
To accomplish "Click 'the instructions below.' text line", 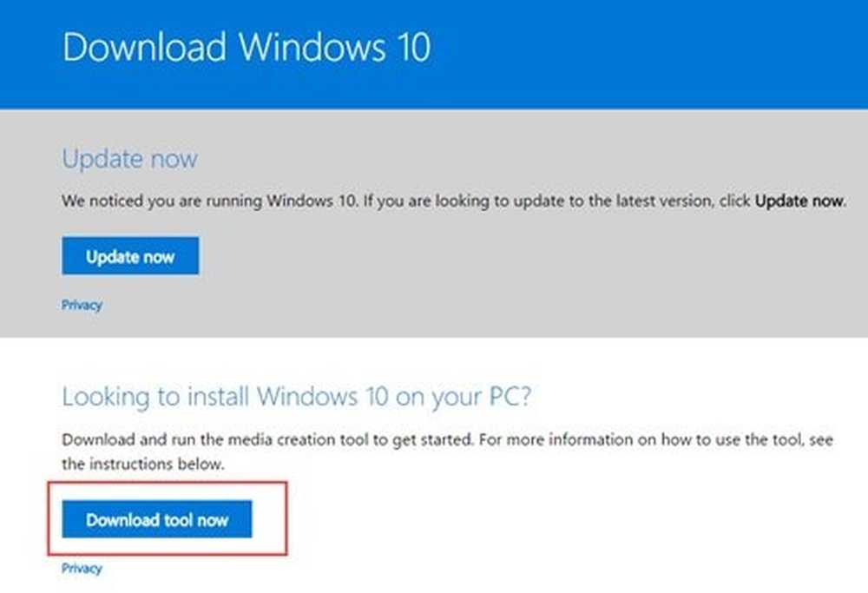I will pos(143,464).
